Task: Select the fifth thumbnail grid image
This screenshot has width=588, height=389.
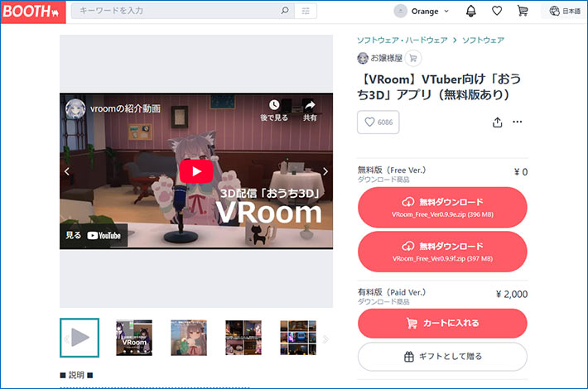Action: (298, 338)
